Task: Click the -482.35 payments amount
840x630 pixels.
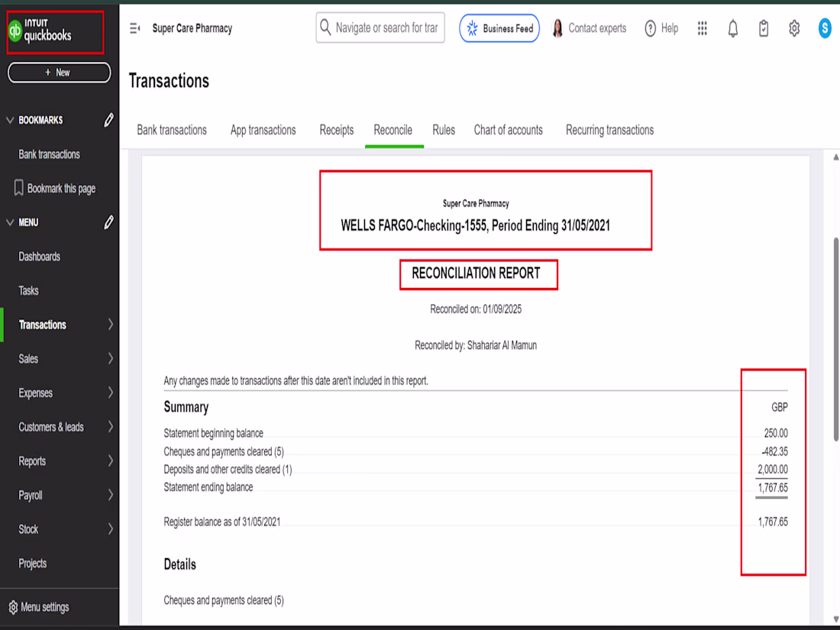Action: [x=774, y=451]
